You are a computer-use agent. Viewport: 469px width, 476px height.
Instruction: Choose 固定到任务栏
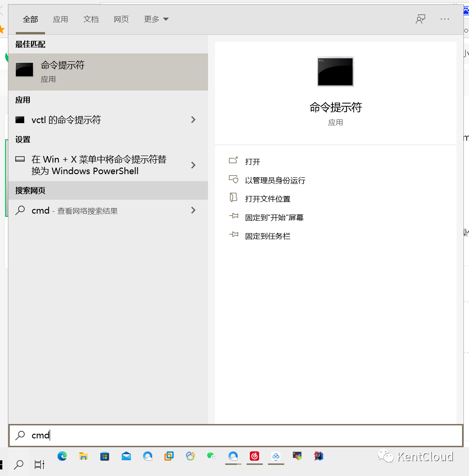click(267, 236)
